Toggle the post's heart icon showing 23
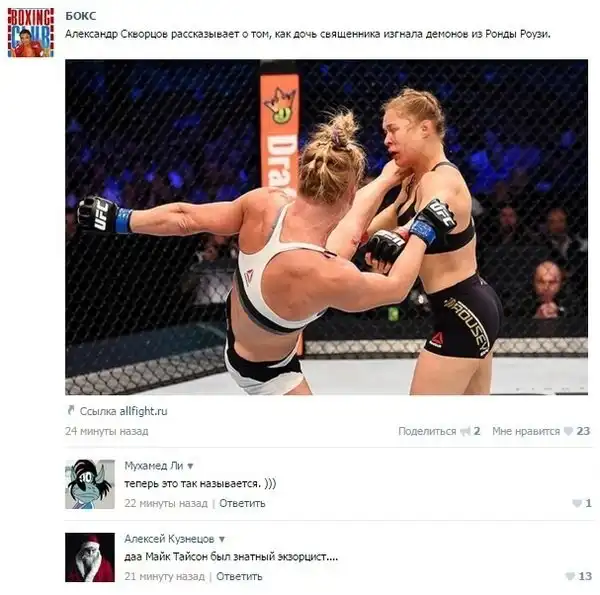The width and height of the screenshot is (600, 595). pyautogui.click(x=569, y=432)
